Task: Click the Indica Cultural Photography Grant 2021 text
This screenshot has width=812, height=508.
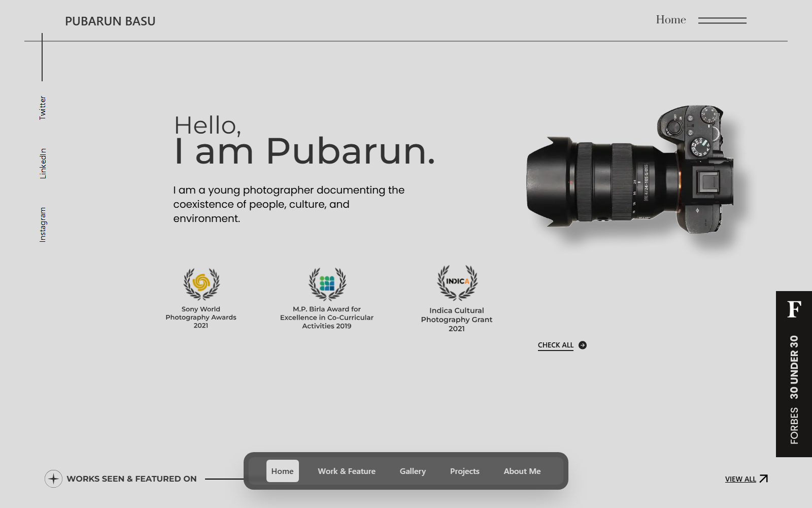Action: pos(457,320)
